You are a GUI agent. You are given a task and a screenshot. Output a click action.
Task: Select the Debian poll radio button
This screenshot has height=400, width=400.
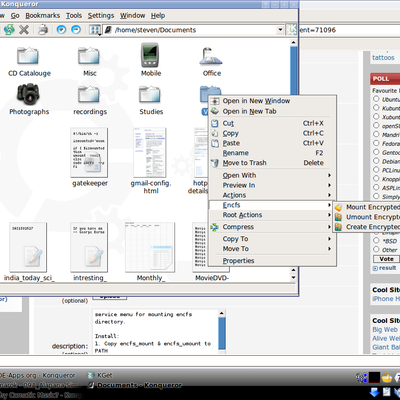click(x=376, y=161)
